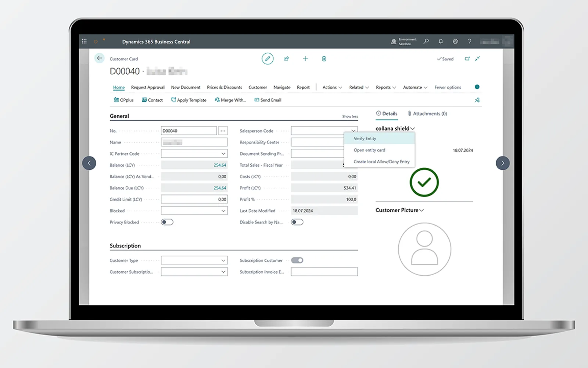Screen dimensions: 588x368
Task: Click Apply Template
Action: tap(189, 100)
